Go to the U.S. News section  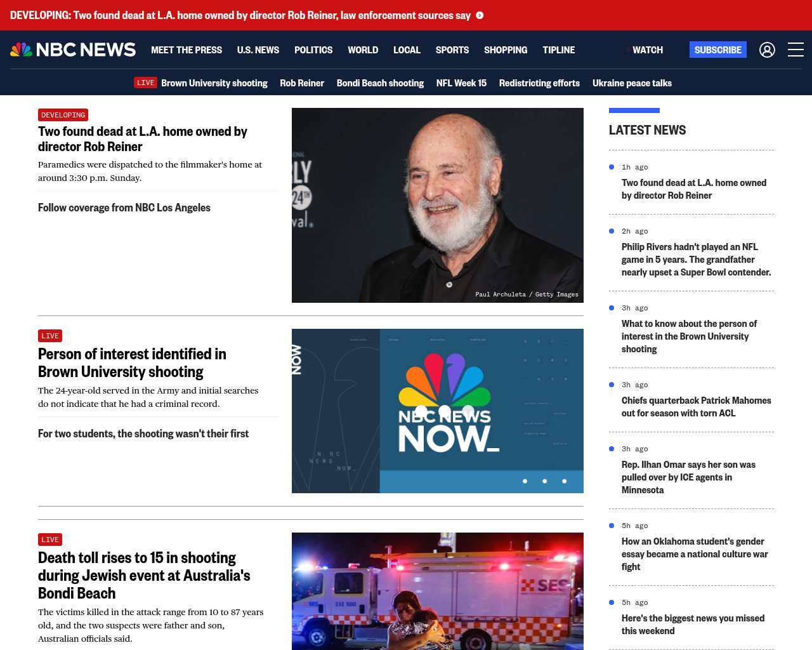(258, 50)
